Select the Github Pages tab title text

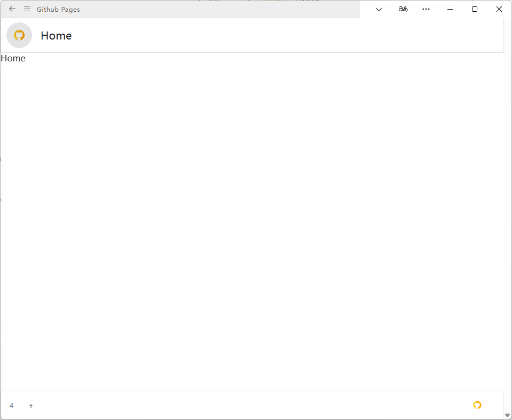58,9
